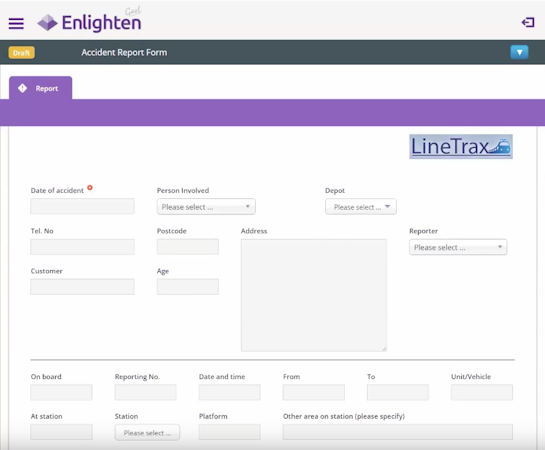
Task: Click the Reporting No. field
Action: [146, 392]
